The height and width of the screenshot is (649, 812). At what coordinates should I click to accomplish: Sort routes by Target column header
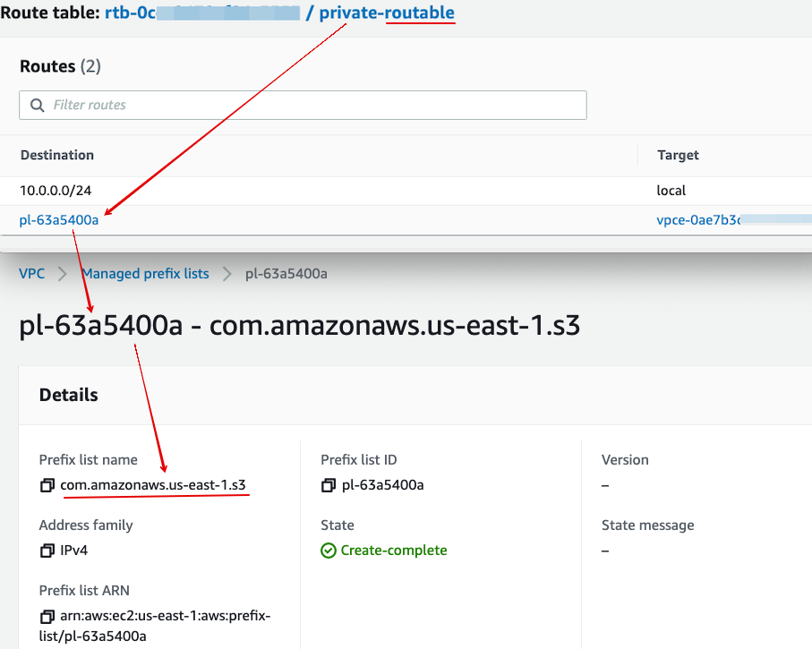[x=678, y=155]
